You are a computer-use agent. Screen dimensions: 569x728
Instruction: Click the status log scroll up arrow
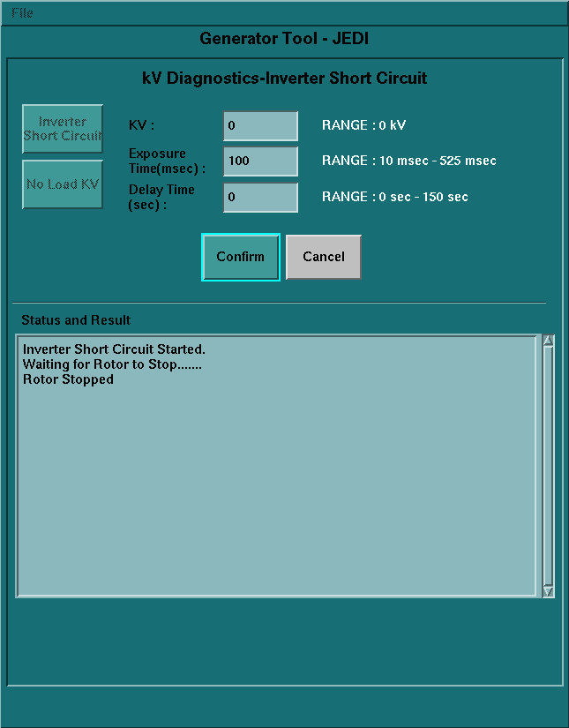click(x=548, y=341)
